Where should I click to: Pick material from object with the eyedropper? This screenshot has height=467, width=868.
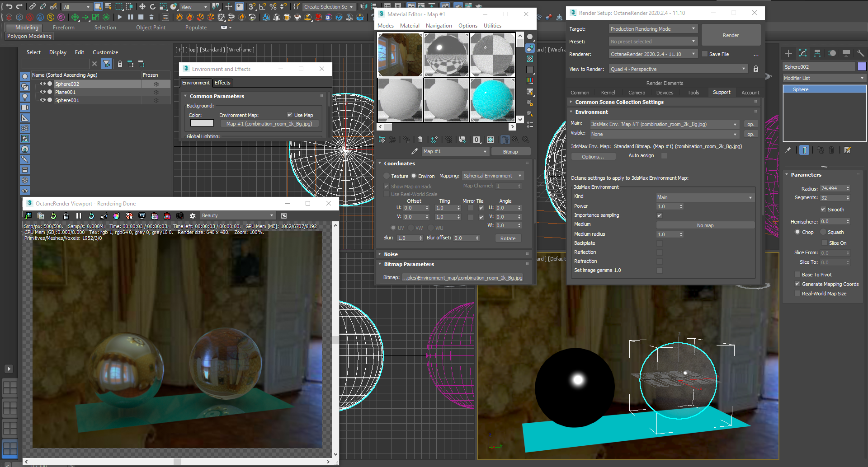coord(414,151)
